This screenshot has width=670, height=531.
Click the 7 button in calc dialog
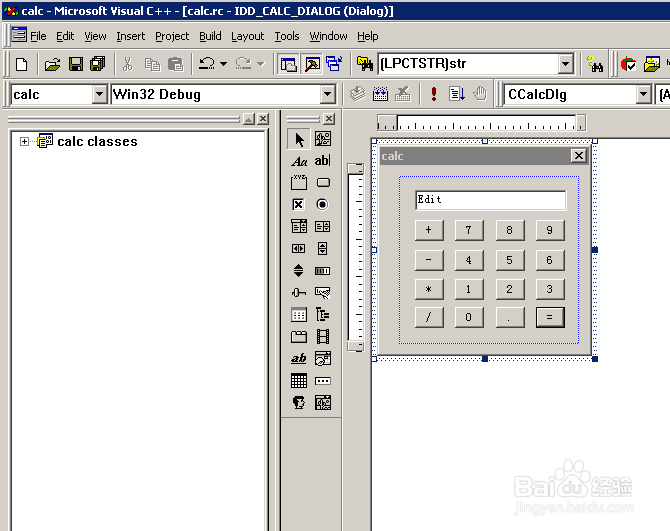pyautogui.click(x=469, y=230)
